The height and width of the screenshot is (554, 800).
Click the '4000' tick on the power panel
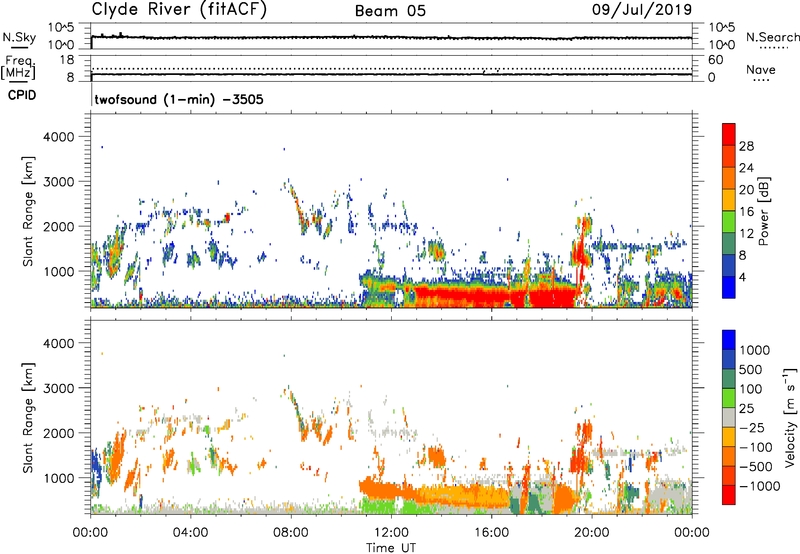pos(59,137)
